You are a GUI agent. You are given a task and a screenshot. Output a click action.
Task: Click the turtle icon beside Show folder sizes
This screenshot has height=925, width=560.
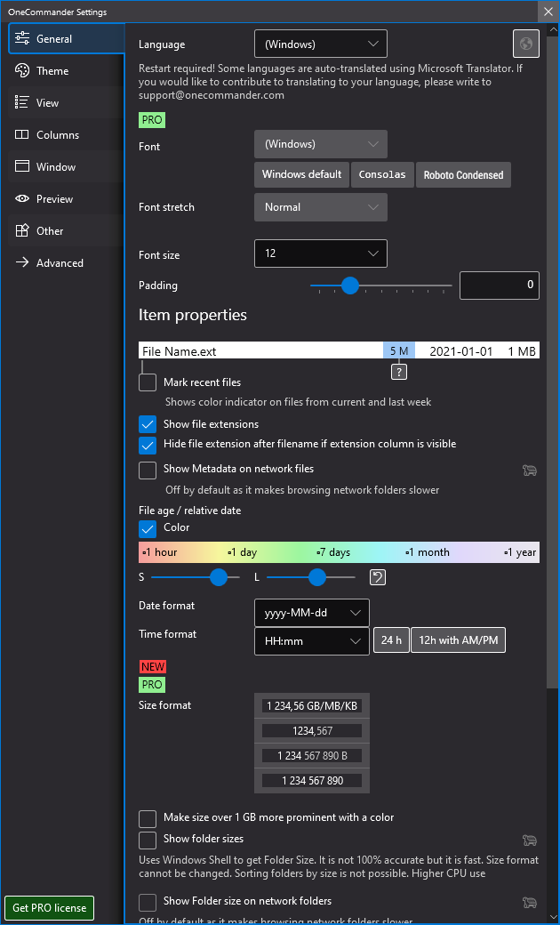click(x=530, y=841)
